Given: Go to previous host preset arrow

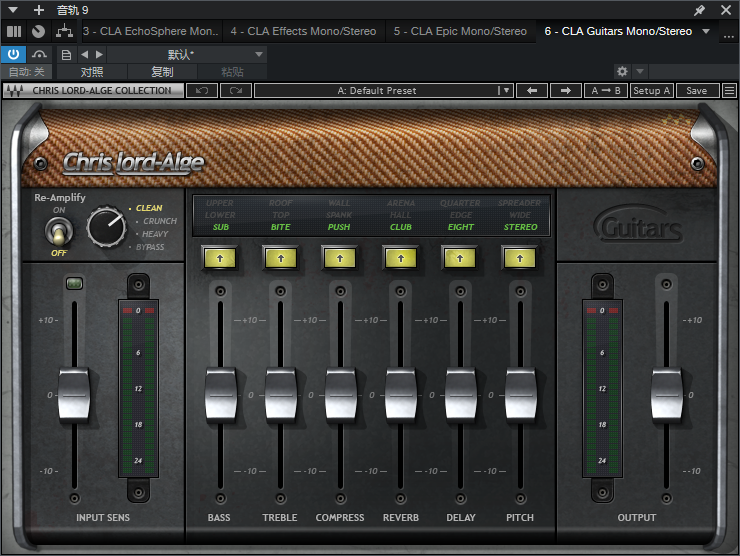Looking at the screenshot, I should pyautogui.click(x=84, y=55).
